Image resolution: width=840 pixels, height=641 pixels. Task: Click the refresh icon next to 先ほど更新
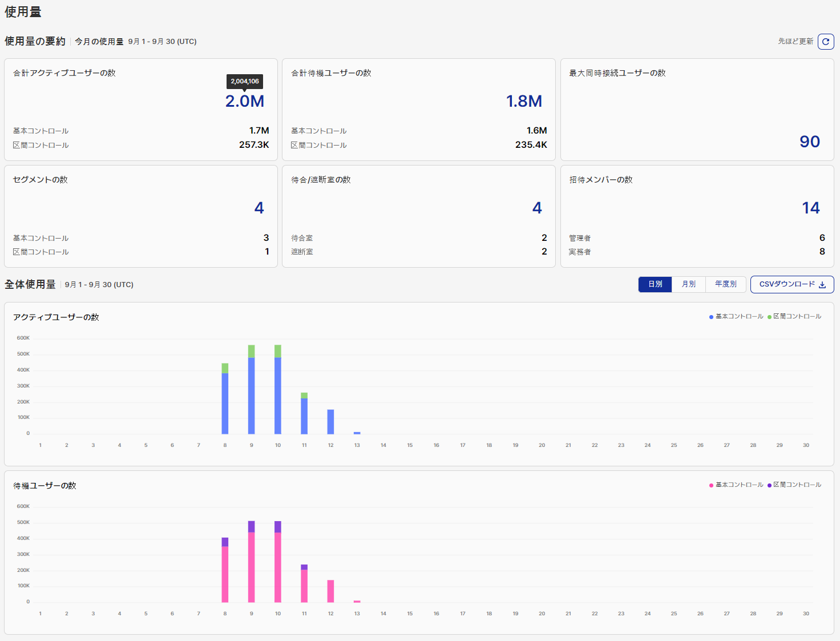(x=826, y=42)
